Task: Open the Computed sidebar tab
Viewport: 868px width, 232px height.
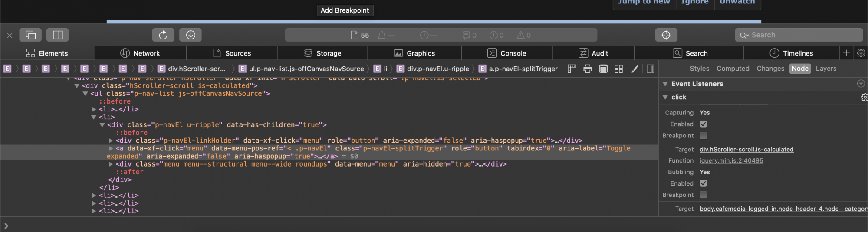Action: [x=733, y=69]
